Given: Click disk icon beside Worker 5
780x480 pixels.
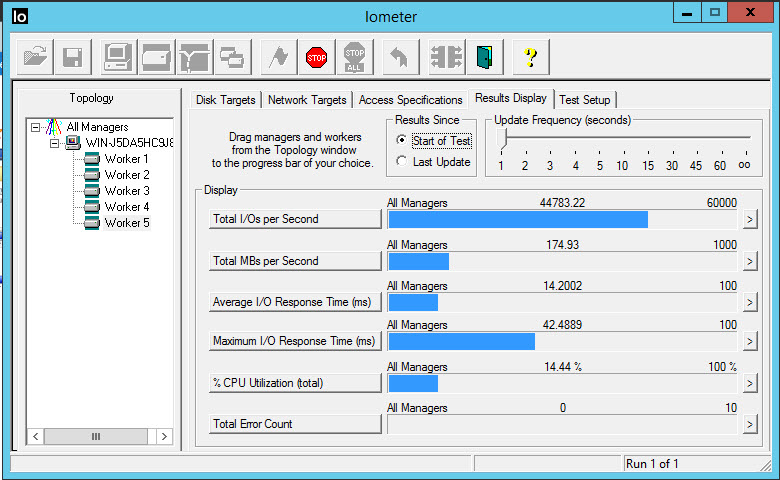Looking at the screenshot, I should (92, 223).
